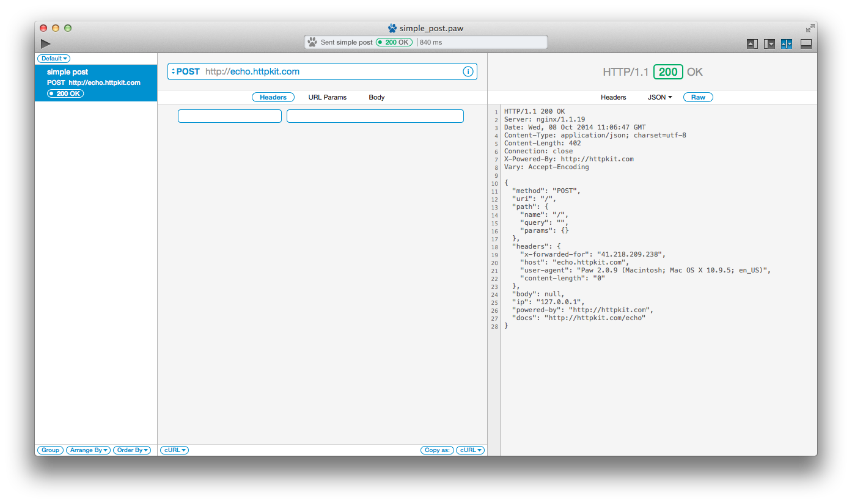Click the "docs" httpkit.com/echo line
The image size is (852, 504).
point(579,318)
